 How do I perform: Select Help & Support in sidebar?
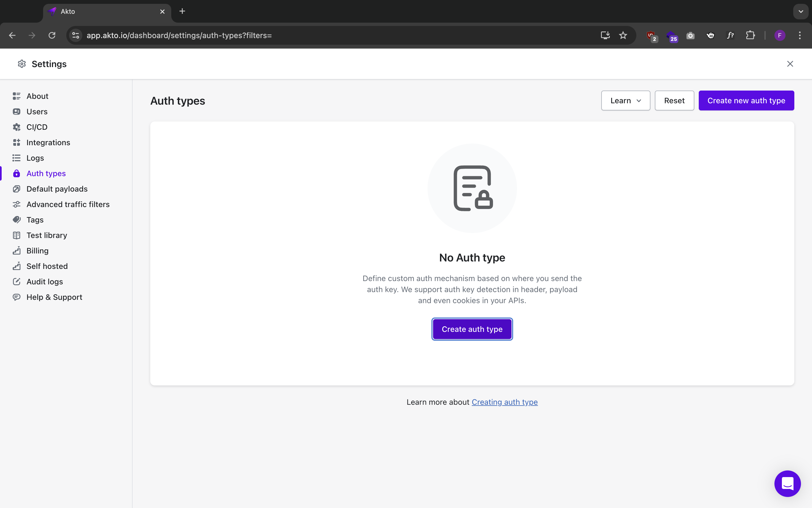[x=54, y=297]
